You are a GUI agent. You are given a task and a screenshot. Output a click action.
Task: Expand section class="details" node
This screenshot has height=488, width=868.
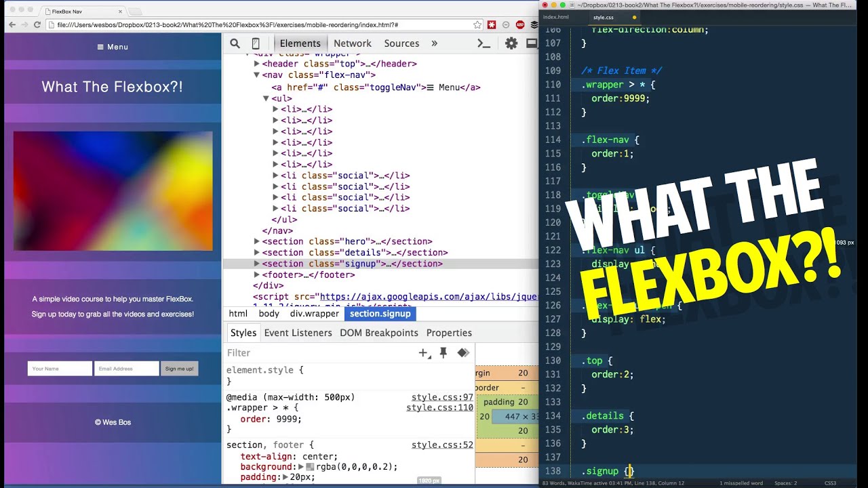(x=257, y=253)
